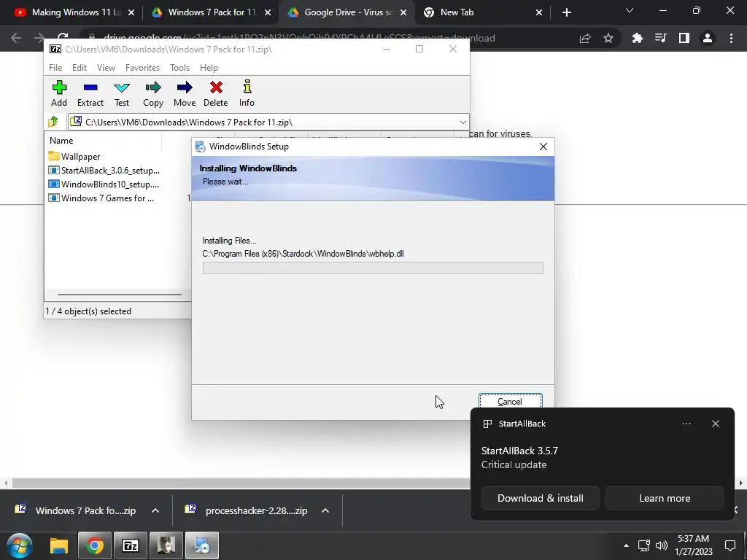Cancel the WindowBlinds installation

[x=510, y=402]
